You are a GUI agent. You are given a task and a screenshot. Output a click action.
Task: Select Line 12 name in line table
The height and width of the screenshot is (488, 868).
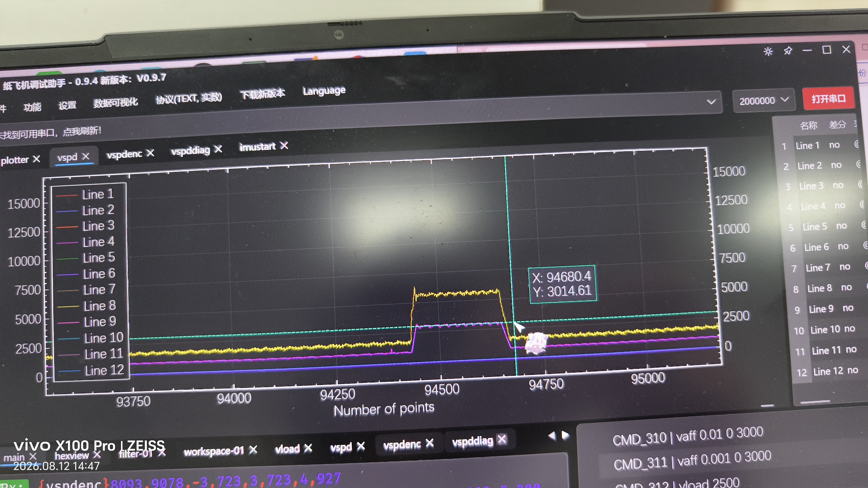coord(829,371)
